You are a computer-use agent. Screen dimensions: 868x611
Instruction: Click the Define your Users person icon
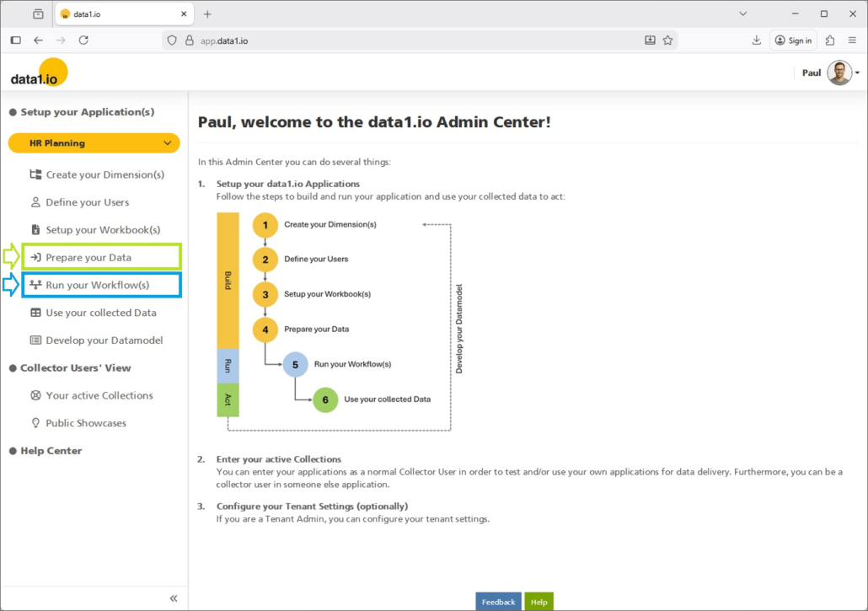[35, 202]
